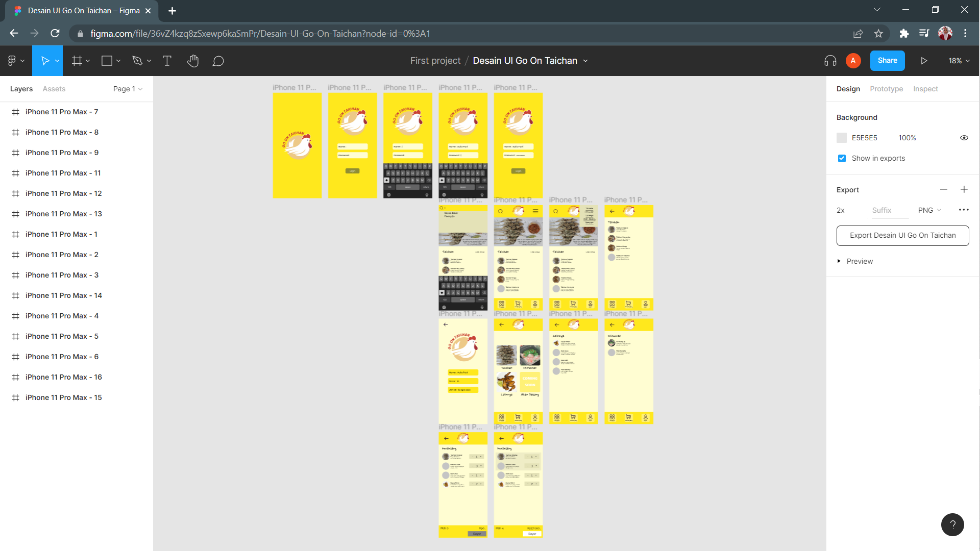
Task: Open the zoom level 18% menu
Action: (x=958, y=61)
